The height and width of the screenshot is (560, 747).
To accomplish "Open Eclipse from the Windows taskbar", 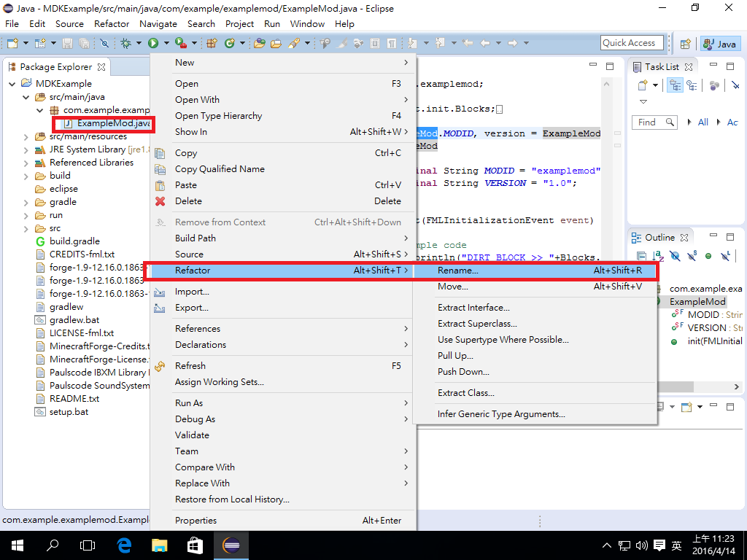I will pyautogui.click(x=231, y=545).
